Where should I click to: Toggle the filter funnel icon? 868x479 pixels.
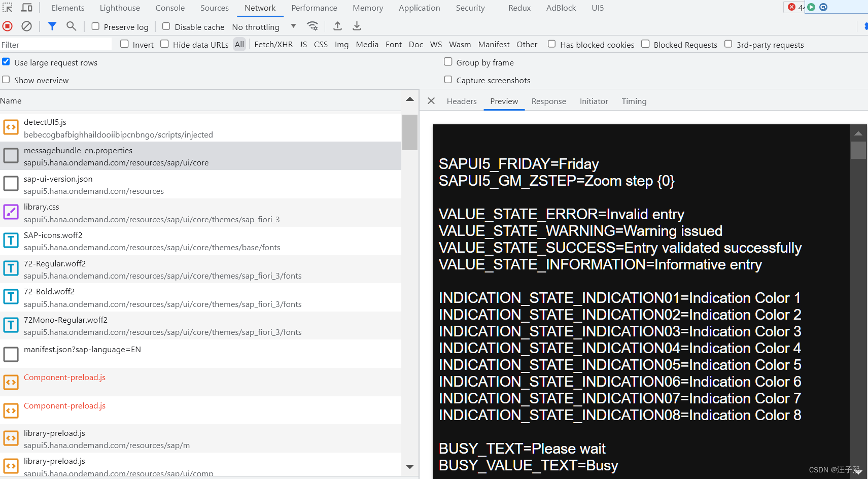52,26
